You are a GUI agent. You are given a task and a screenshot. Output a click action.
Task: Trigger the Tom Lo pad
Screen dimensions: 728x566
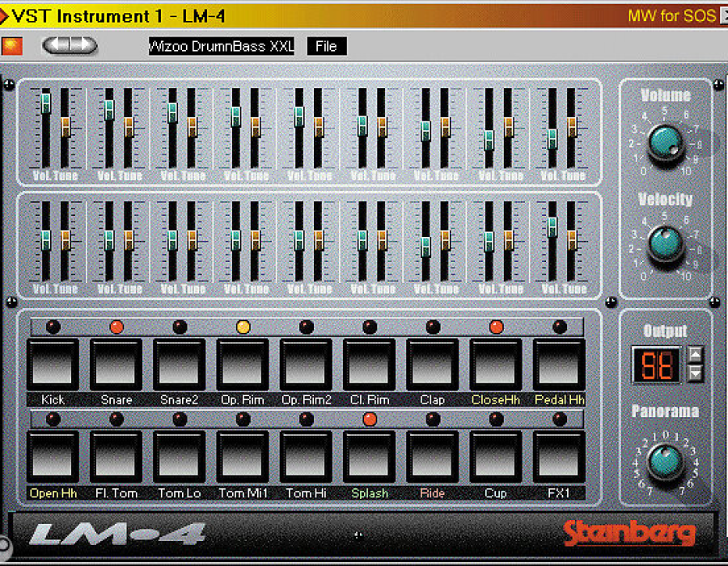coord(180,457)
